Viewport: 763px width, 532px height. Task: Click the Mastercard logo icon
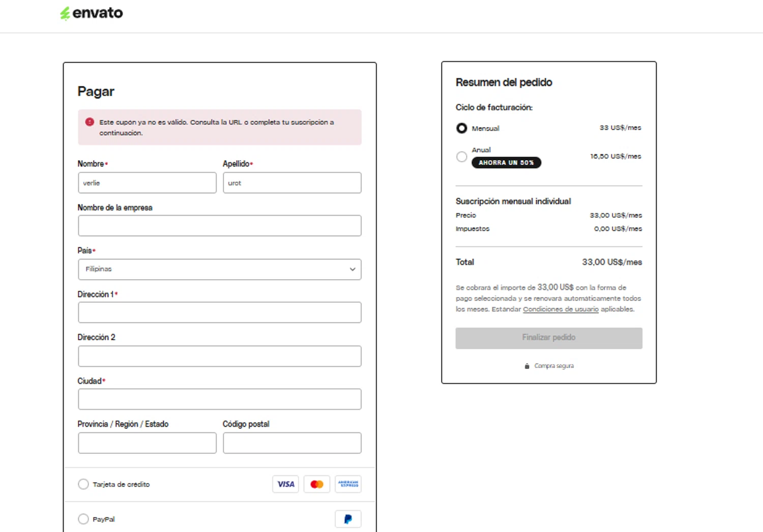pyautogui.click(x=317, y=484)
